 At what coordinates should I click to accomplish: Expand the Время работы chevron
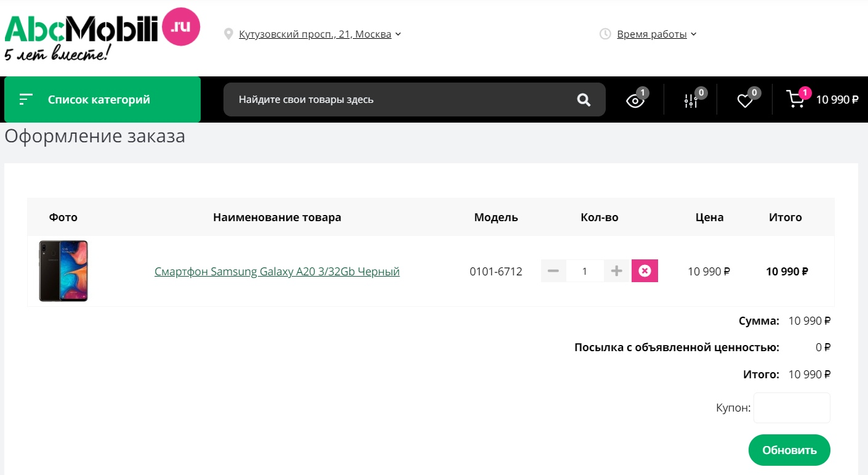coord(694,35)
